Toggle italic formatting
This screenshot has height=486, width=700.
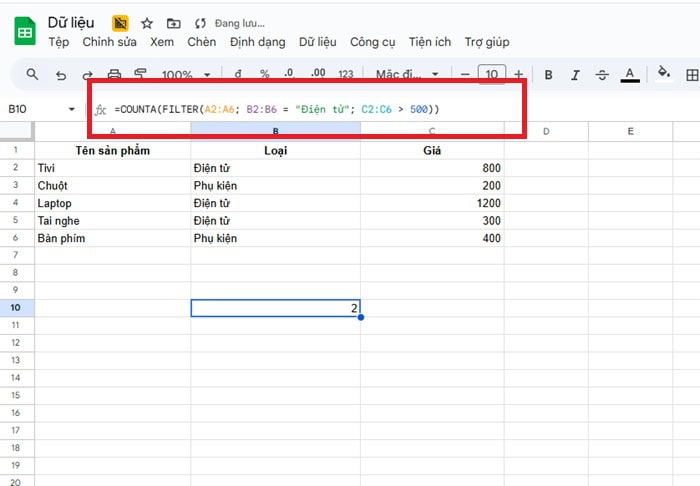pos(575,75)
